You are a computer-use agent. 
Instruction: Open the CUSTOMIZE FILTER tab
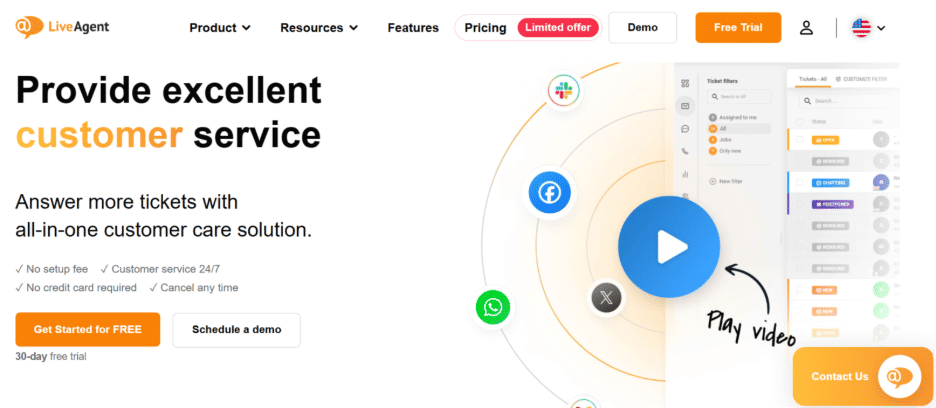click(861, 79)
